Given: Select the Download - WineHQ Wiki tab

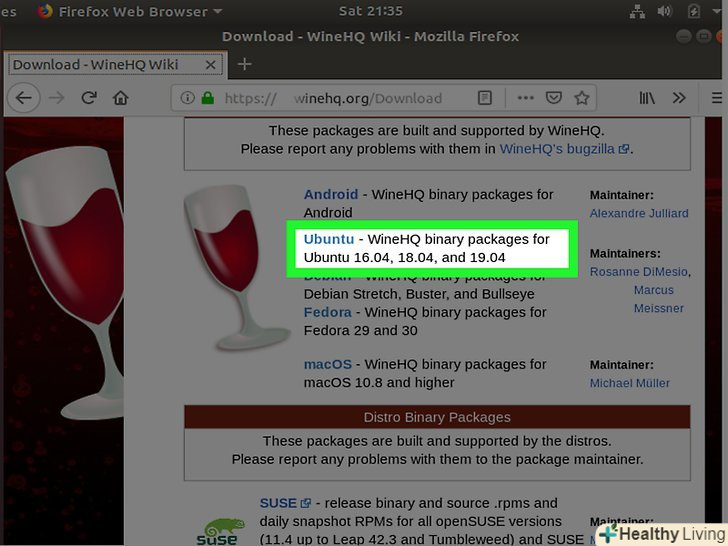Looking at the screenshot, I should pyautogui.click(x=115, y=65).
